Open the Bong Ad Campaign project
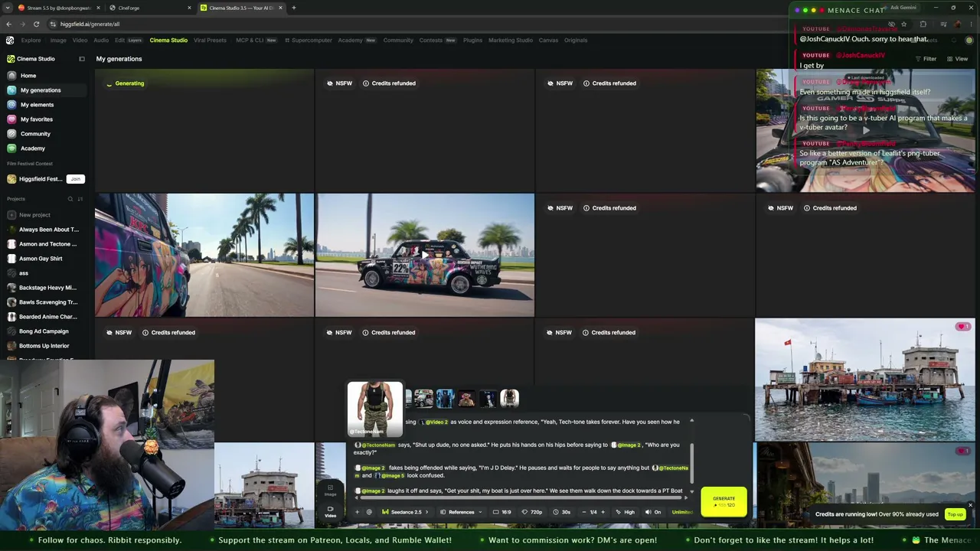 tap(44, 331)
